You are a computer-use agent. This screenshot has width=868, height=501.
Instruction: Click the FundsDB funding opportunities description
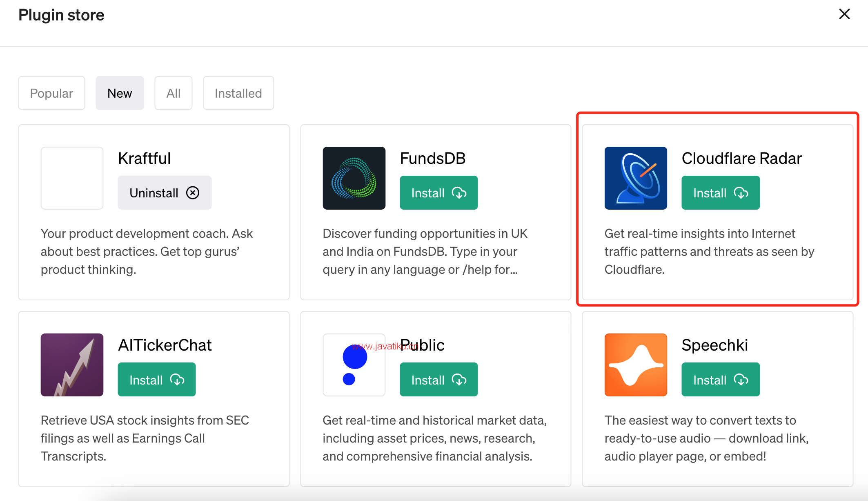(425, 251)
